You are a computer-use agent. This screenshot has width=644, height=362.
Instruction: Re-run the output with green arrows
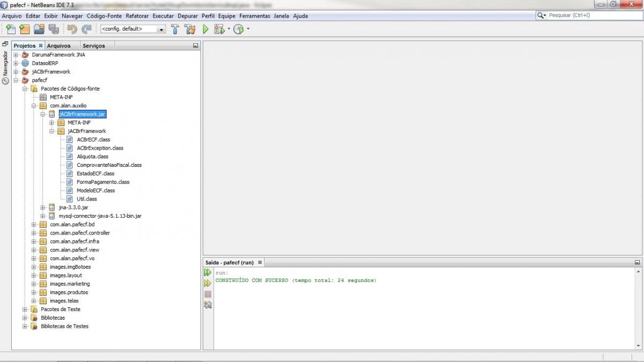pos(208,272)
